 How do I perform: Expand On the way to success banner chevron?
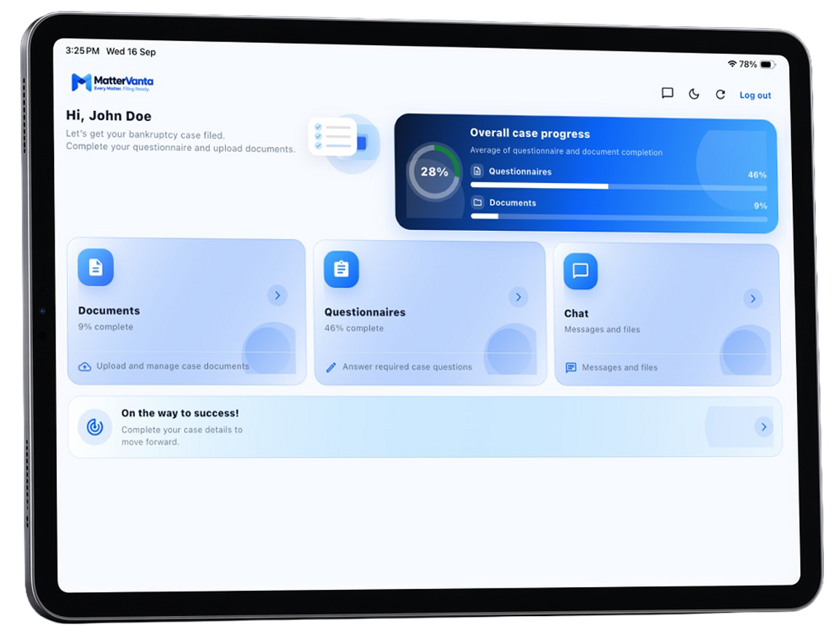click(x=763, y=427)
